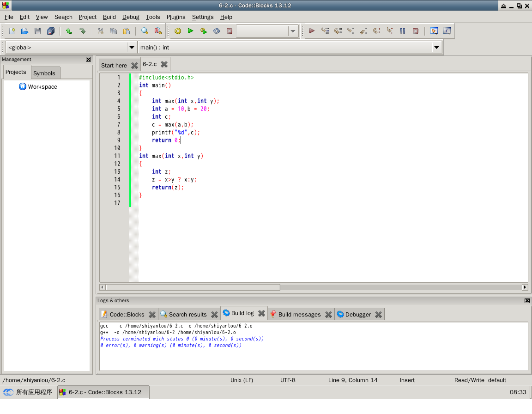Viewport: 532px width, 414px height.
Task: Rebuild the project with the cycle icon
Action: pos(217,31)
